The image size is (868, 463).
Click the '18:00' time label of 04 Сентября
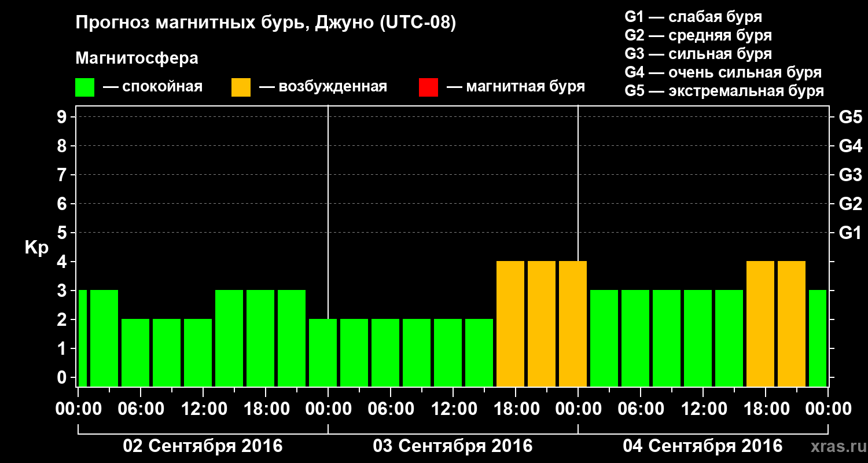tap(766, 409)
